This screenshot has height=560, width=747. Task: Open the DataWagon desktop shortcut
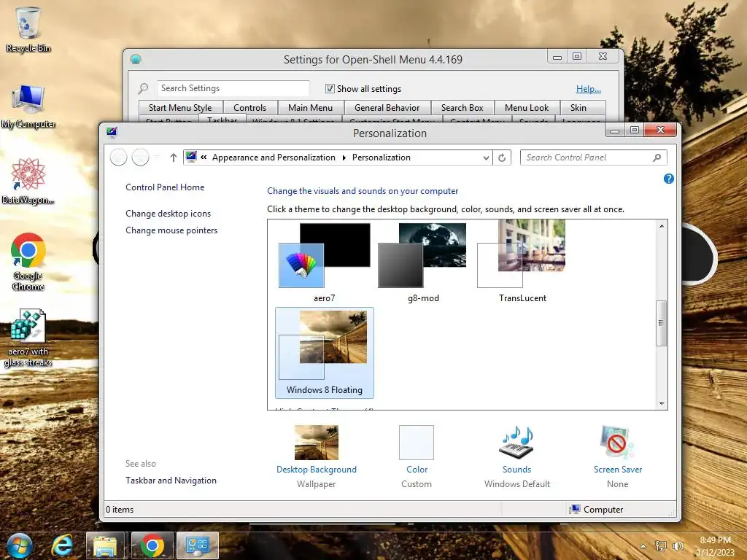pyautogui.click(x=28, y=181)
